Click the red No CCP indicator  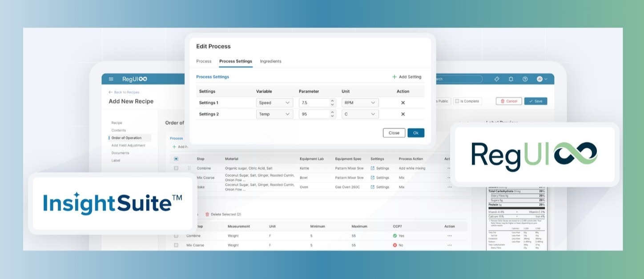[x=398, y=245]
